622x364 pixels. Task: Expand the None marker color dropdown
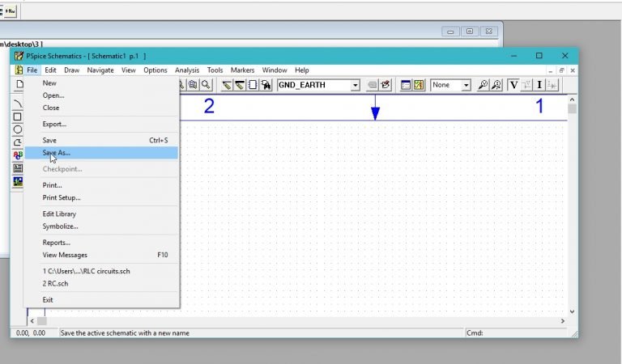tap(466, 85)
